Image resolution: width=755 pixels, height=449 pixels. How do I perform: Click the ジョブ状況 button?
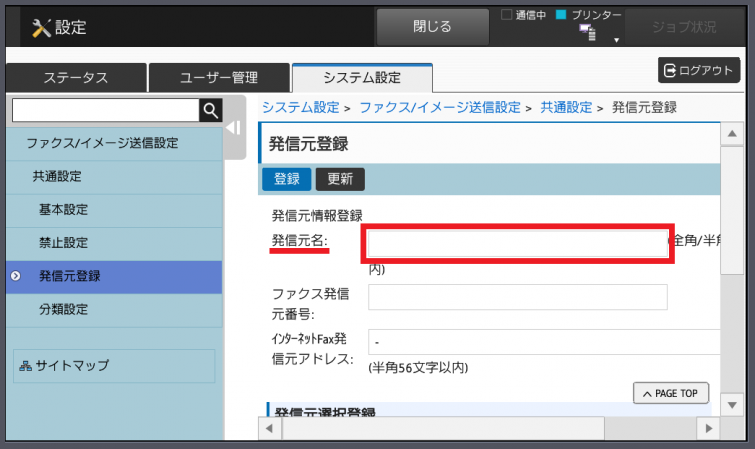tap(684, 27)
